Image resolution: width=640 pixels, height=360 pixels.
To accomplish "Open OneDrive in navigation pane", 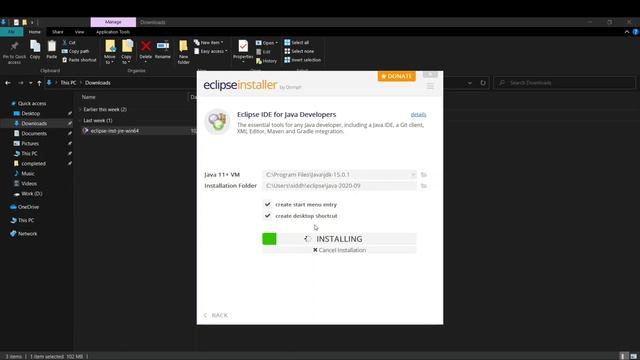I will 28,207.
